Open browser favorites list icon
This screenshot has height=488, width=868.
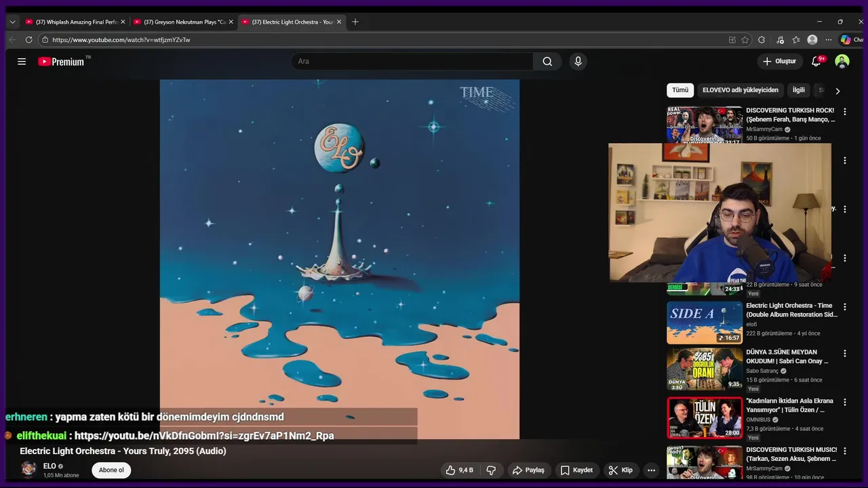pos(796,40)
